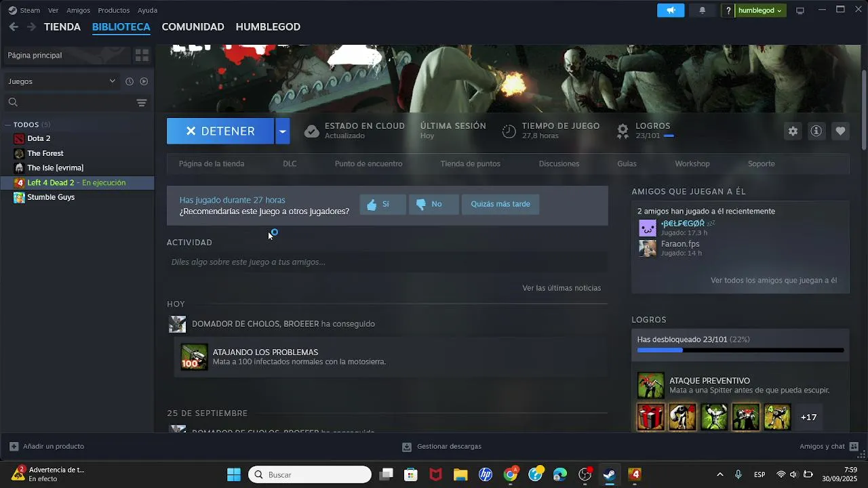This screenshot has height=488, width=868.
Task: Open Chrome from the taskbar
Action: pos(511,474)
